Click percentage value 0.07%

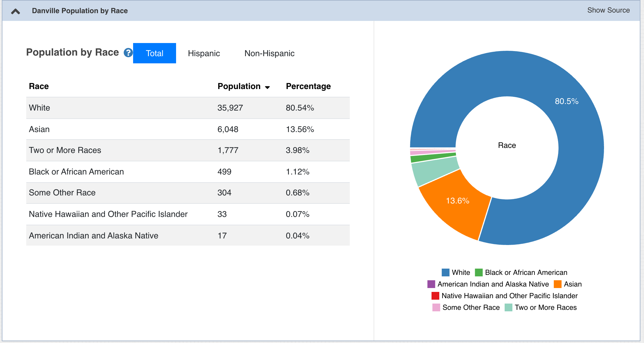click(298, 214)
